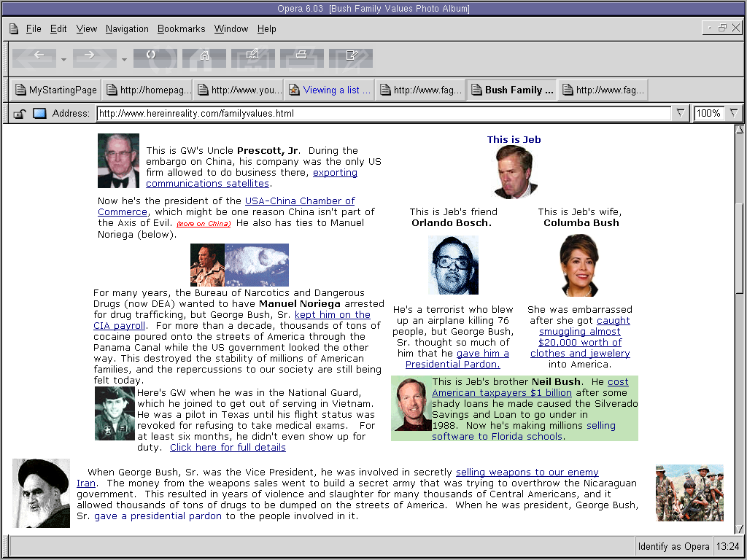747x560 pixels.
Task: Open caught smuggling clothes and jewelery link
Action: pyautogui.click(x=580, y=337)
